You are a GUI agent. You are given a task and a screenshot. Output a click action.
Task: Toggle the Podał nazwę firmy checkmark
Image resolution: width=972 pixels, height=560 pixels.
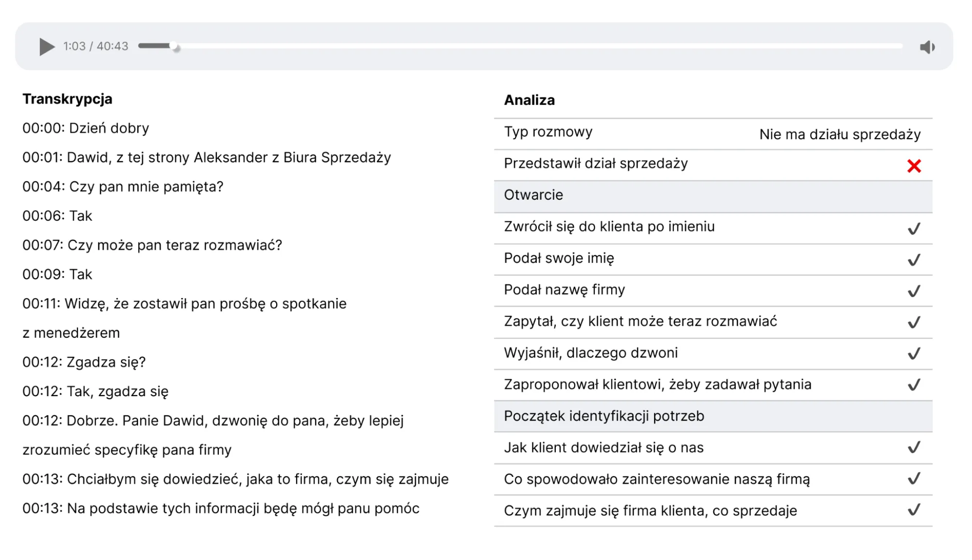point(914,291)
